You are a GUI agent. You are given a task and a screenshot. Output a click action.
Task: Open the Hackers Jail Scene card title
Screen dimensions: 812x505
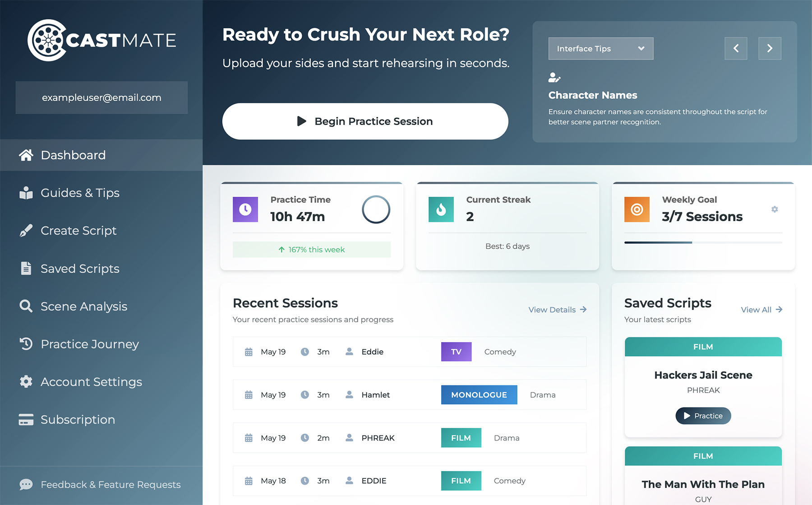pyautogui.click(x=703, y=375)
